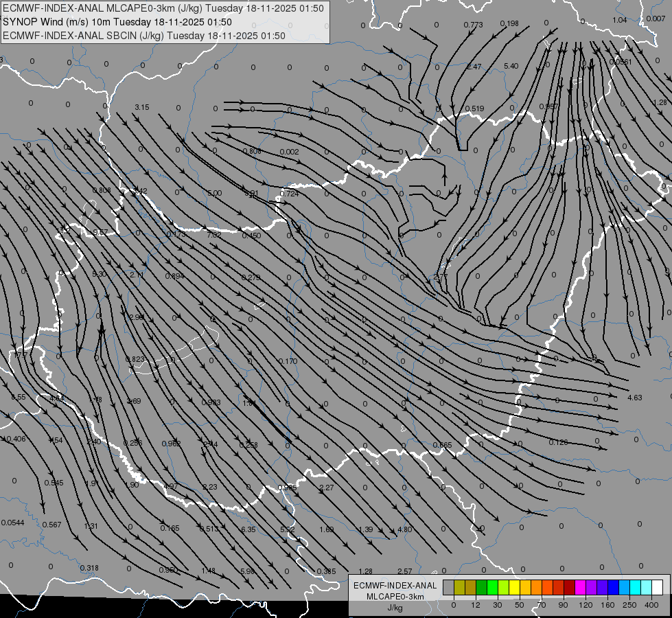Click the map value 3.15
This screenshot has width=672, height=618.
142,107
